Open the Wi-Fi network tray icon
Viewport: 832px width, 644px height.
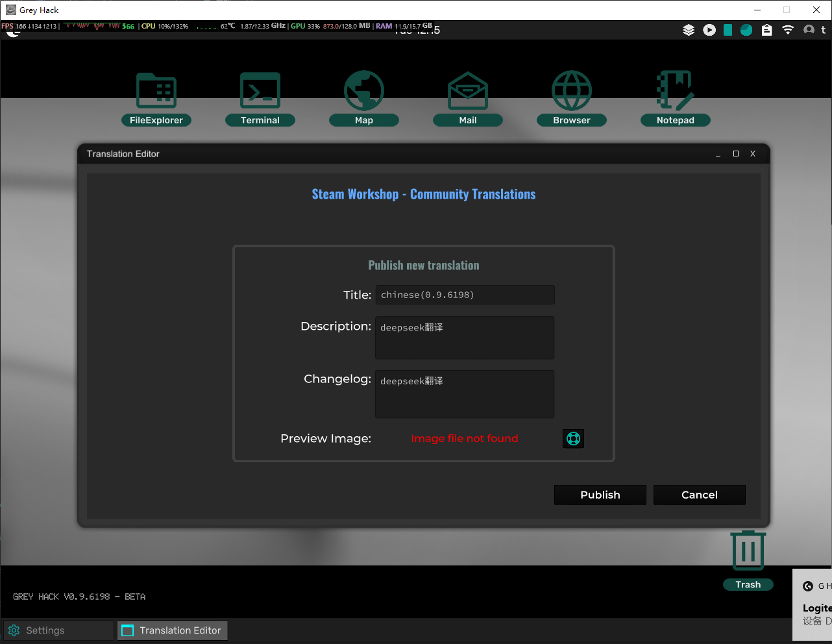[x=788, y=30]
